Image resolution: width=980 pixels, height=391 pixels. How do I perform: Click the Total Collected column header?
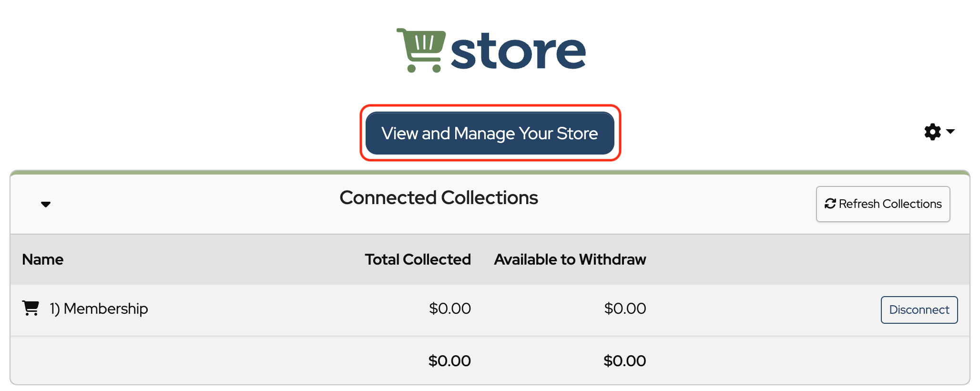tap(418, 259)
